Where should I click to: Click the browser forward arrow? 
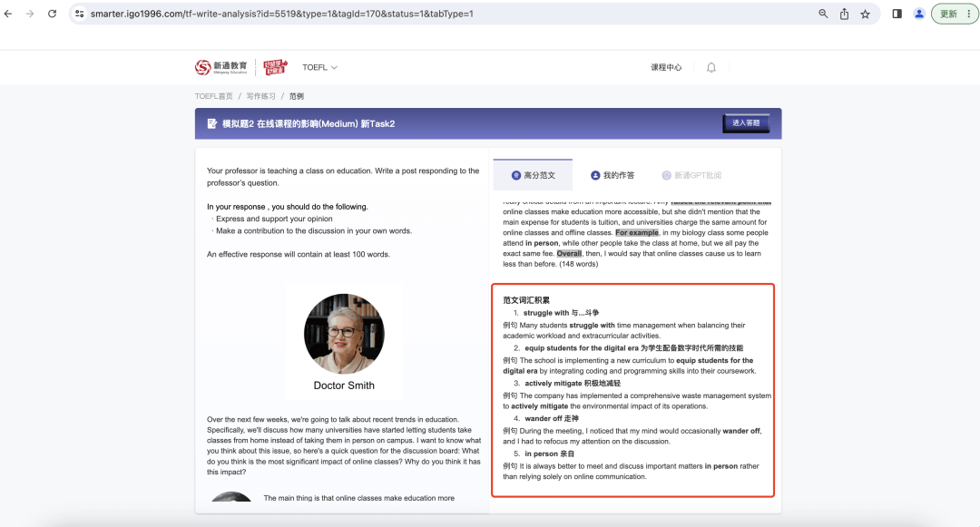(x=30, y=14)
